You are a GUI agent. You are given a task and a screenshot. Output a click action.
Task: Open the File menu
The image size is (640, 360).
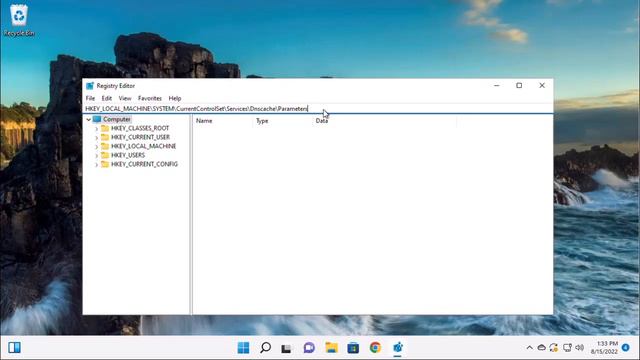click(90, 98)
